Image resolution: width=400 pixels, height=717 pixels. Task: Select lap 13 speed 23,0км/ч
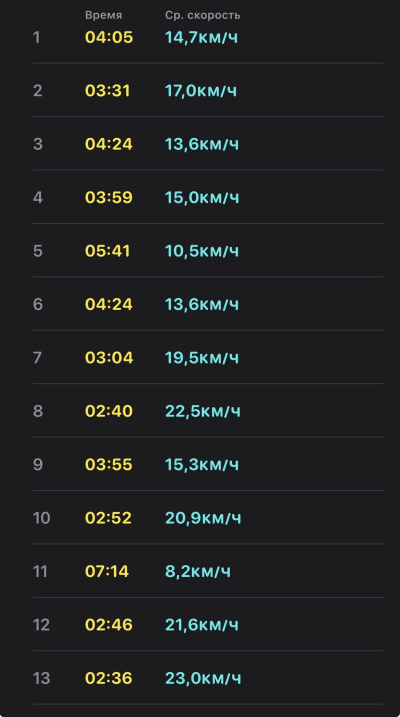203,678
